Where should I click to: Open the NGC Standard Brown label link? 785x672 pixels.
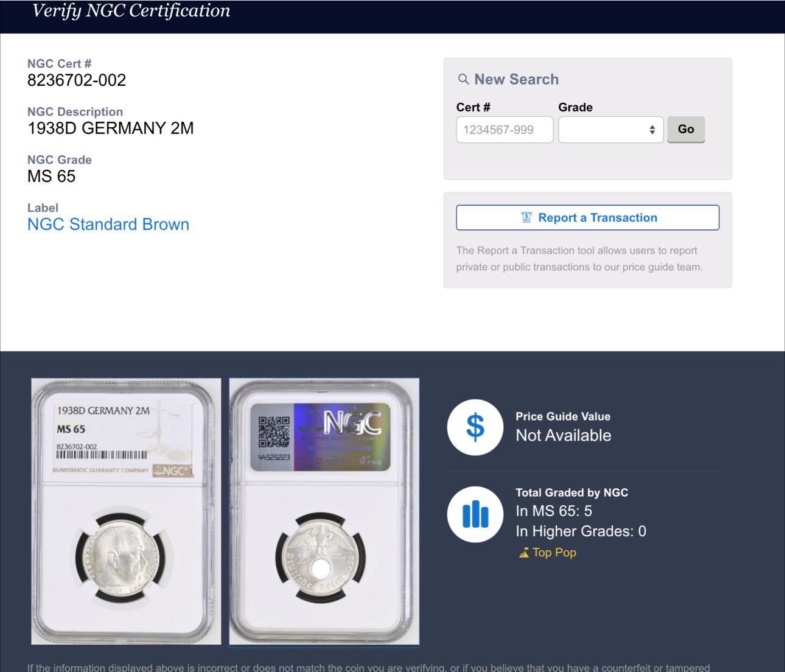(x=108, y=225)
